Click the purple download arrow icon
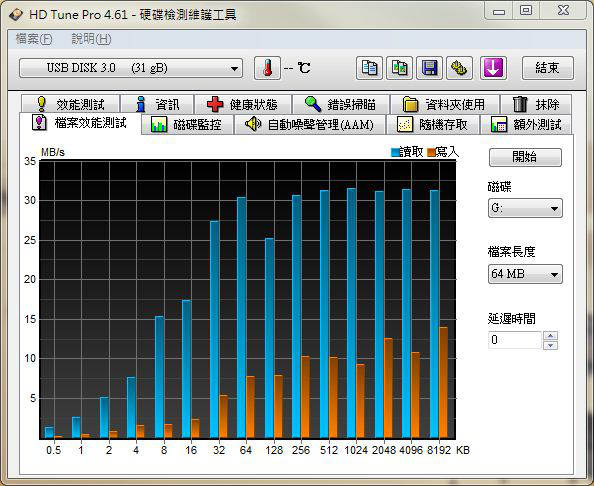 coord(493,68)
